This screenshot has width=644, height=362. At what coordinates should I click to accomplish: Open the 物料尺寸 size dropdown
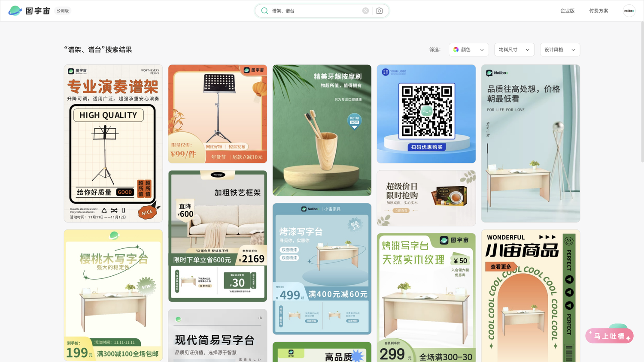pos(514,50)
